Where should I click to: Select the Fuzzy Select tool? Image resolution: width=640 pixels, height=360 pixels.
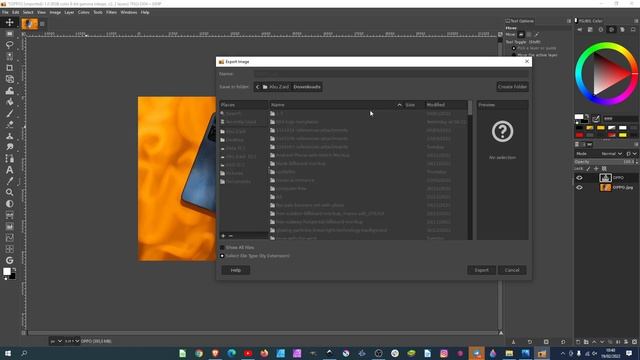click(9, 56)
